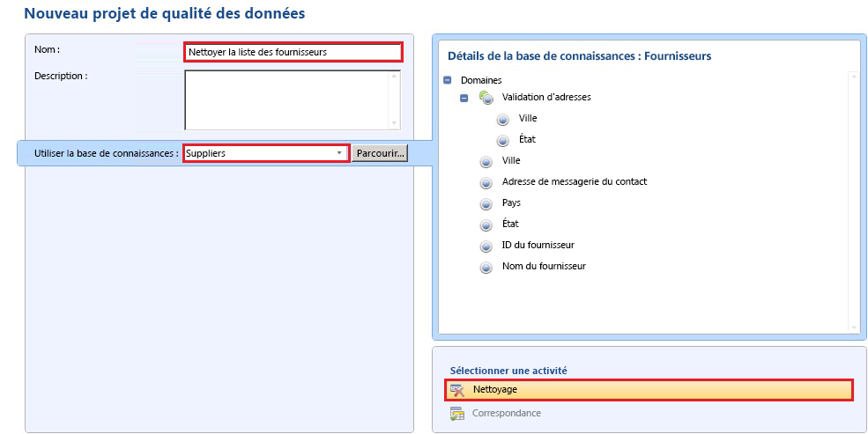Click the Validation d'adresses composite domain icon
The width and height of the screenshot is (868, 434).
(486, 98)
